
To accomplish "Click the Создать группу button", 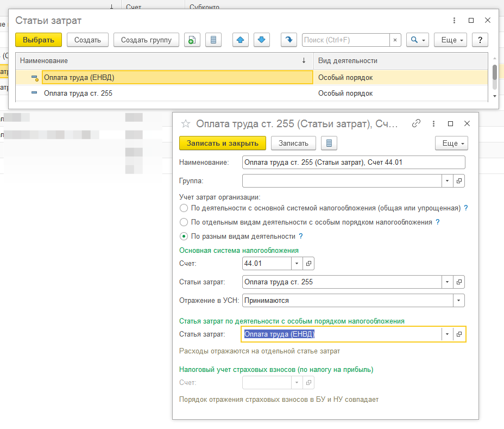I will pos(146,40).
